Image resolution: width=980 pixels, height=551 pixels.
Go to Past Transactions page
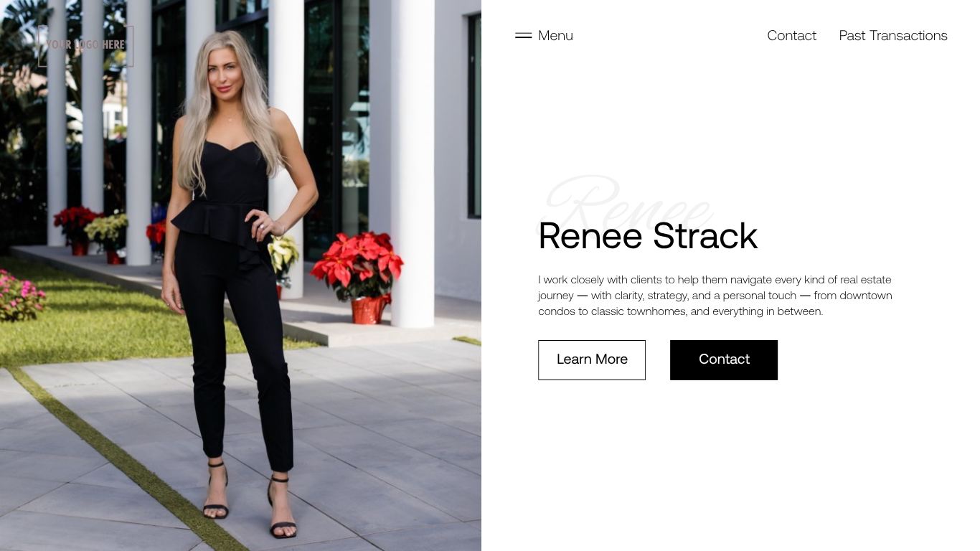[893, 35]
